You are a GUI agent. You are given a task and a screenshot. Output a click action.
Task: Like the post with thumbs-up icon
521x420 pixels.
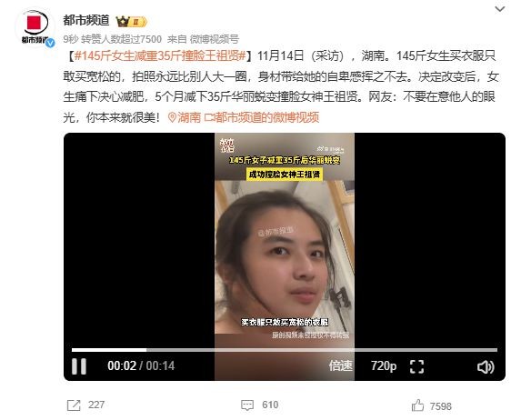pos(417,405)
